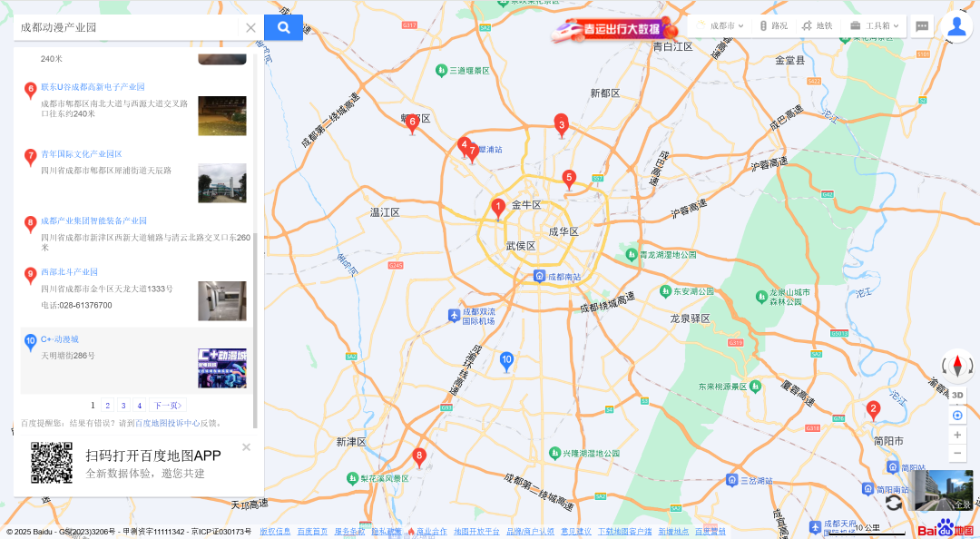980x539 pixels.
Task: Open the 新增地点 footer link
Action: pos(673,532)
